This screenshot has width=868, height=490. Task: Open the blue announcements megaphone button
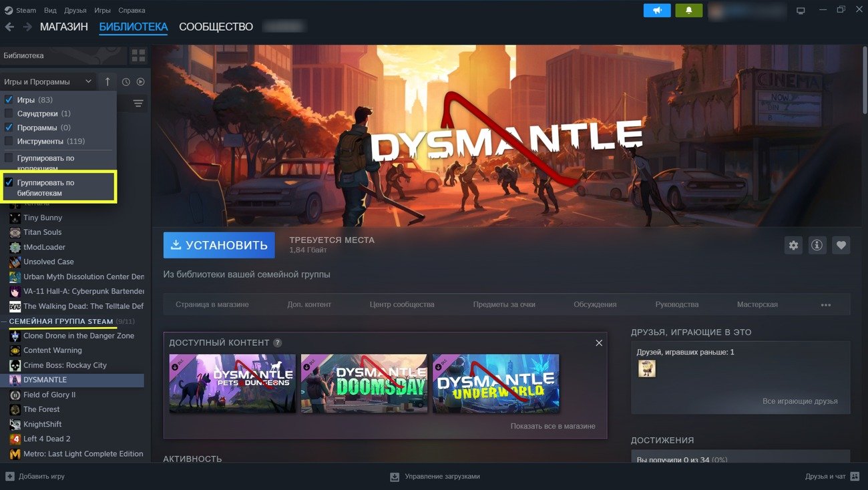pyautogui.click(x=657, y=10)
